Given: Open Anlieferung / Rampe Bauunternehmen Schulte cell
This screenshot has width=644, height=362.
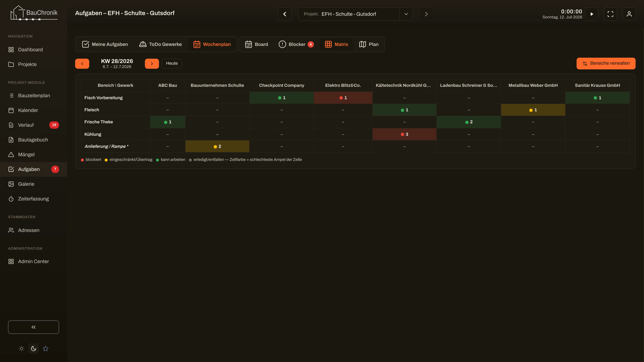Looking at the screenshot, I should 217,146.
